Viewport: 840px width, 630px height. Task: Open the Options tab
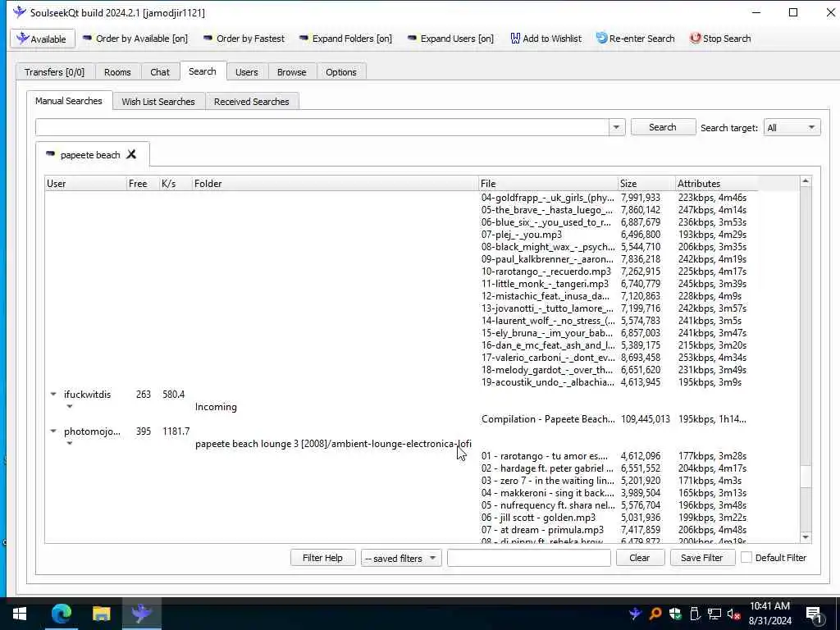point(340,72)
